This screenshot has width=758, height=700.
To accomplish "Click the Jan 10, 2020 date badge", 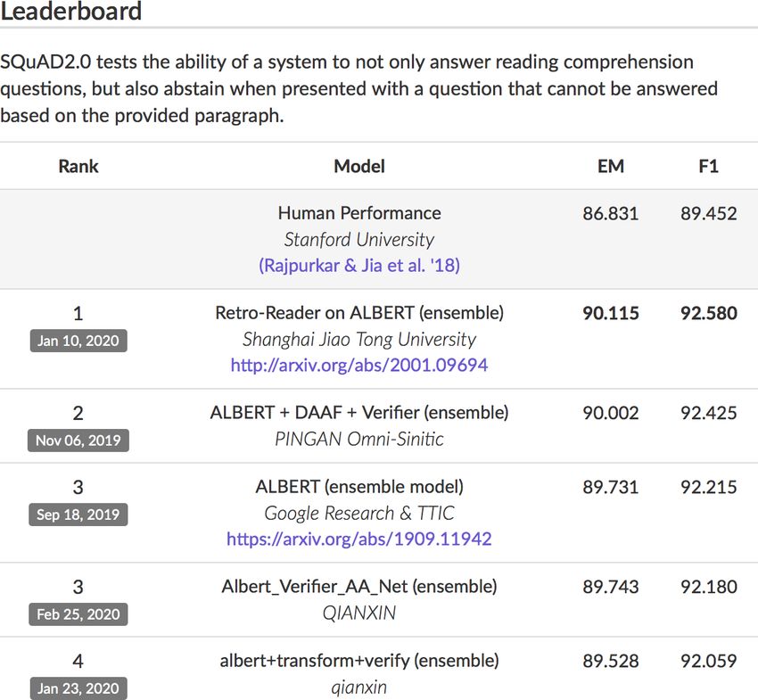I will 78,341.
